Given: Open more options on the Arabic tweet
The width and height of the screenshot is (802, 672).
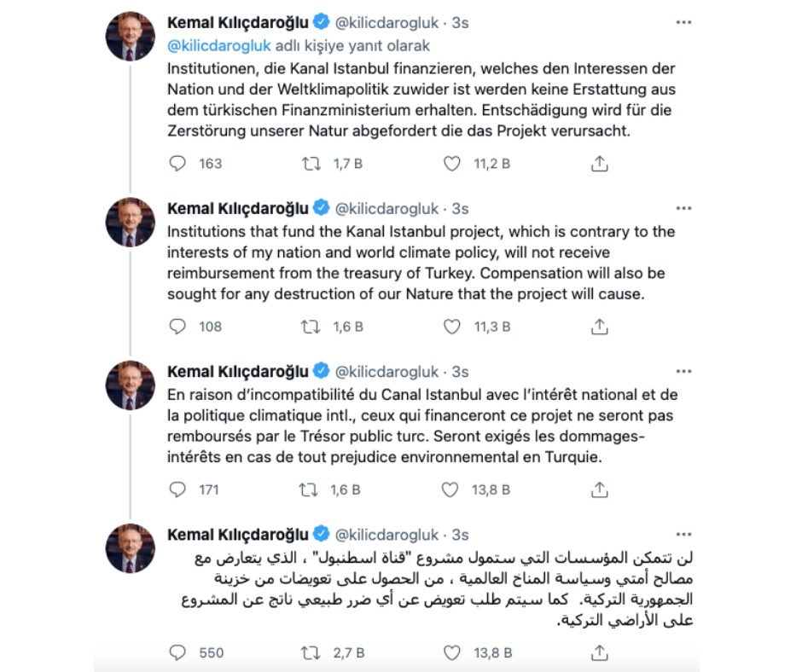Looking at the screenshot, I should point(683,535).
